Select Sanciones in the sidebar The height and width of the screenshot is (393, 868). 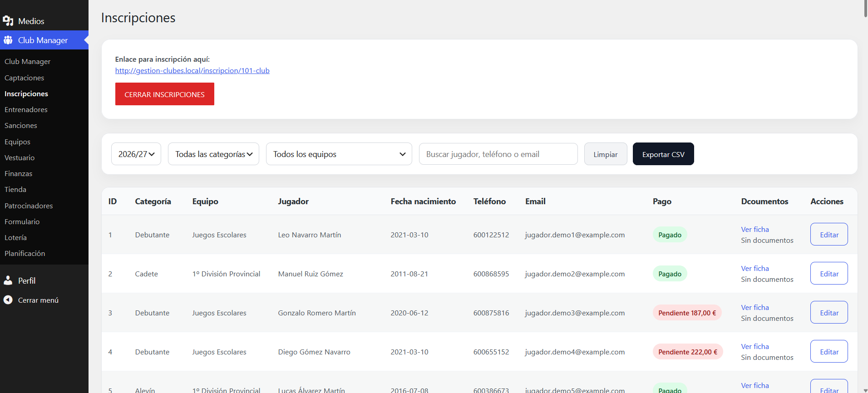21,125
